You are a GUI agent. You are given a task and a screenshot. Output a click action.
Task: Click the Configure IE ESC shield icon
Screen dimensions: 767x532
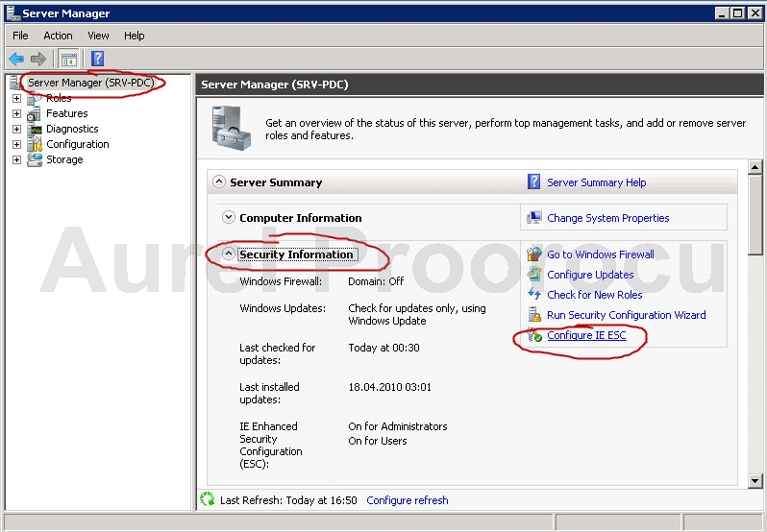click(534, 335)
